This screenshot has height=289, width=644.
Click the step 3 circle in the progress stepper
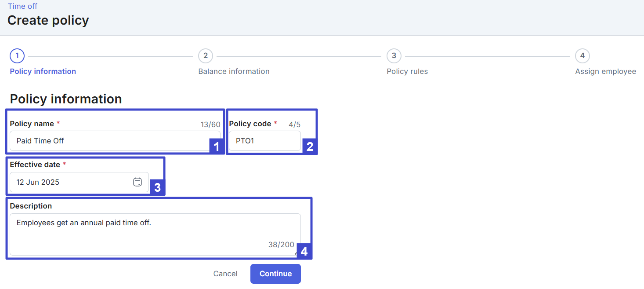(394, 56)
